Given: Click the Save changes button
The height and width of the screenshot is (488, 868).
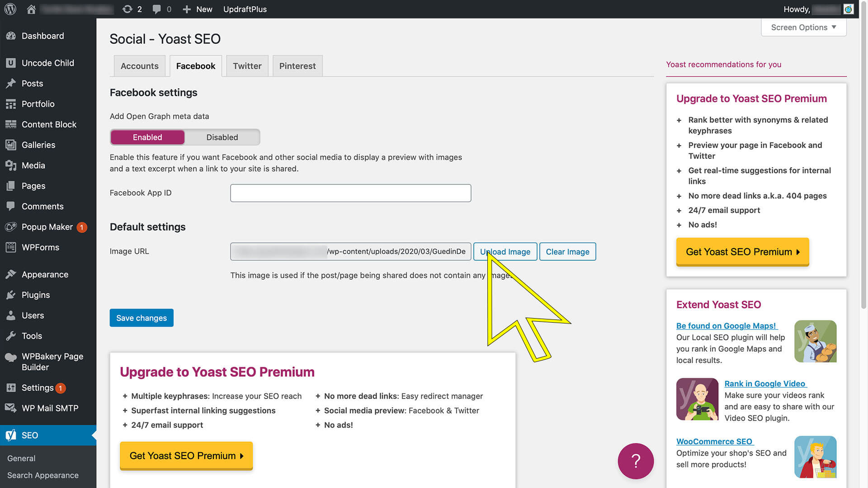Looking at the screenshot, I should click(x=142, y=318).
